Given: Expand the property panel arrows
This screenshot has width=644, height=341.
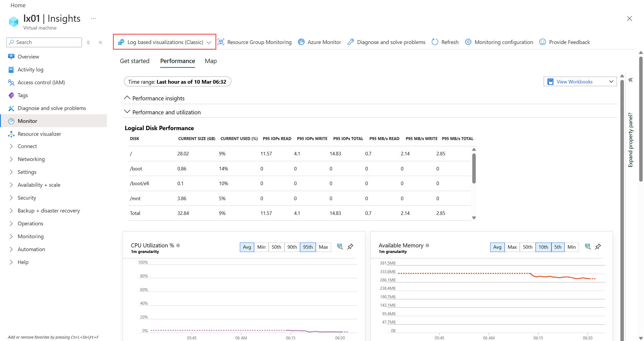Looking at the screenshot, I should click(630, 80).
